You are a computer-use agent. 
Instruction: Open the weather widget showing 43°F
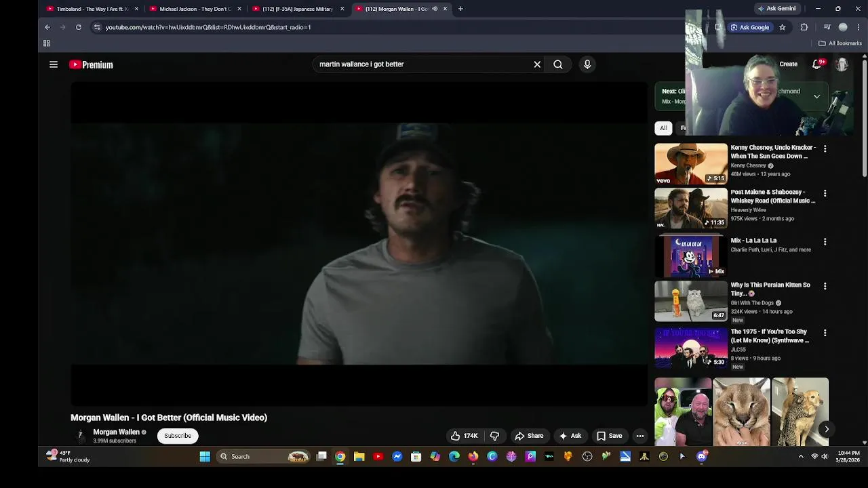(68, 457)
